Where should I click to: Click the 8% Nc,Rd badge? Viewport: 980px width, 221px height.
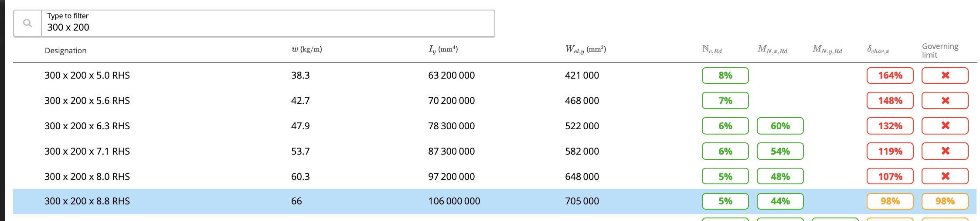(x=725, y=76)
